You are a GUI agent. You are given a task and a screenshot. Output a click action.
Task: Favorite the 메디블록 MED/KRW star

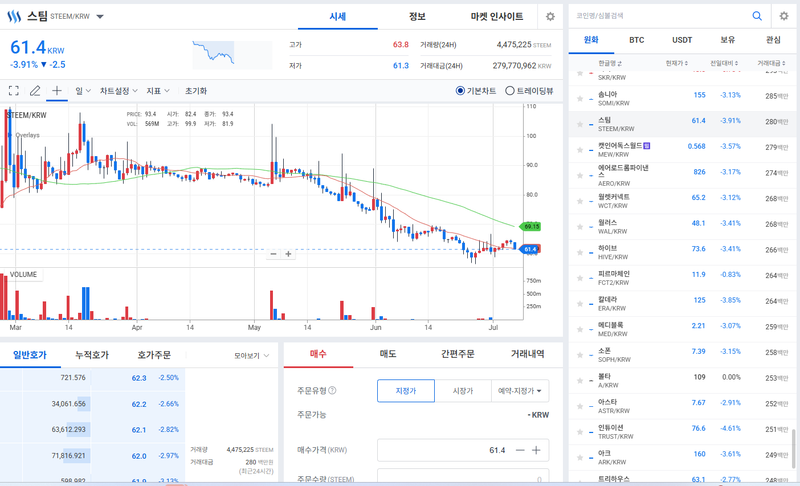coord(580,329)
